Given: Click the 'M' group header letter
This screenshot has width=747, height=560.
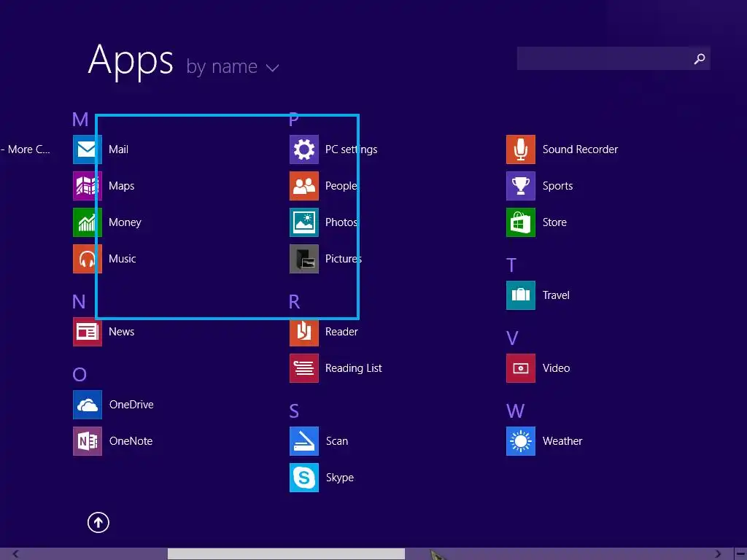Looking at the screenshot, I should click(80, 119).
